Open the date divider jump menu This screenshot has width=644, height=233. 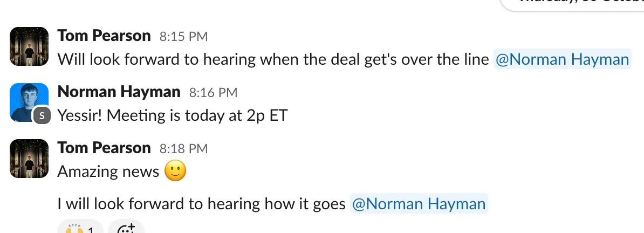click(x=572, y=4)
